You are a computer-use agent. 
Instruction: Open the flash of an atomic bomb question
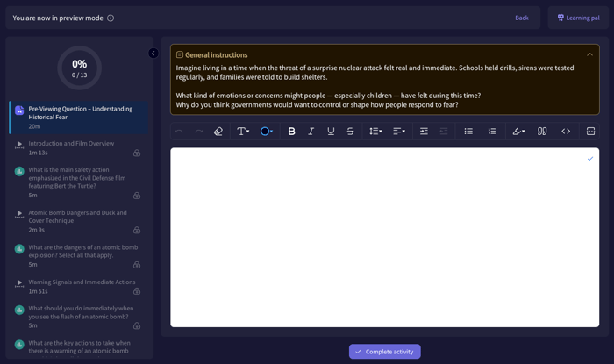[x=79, y=317]
